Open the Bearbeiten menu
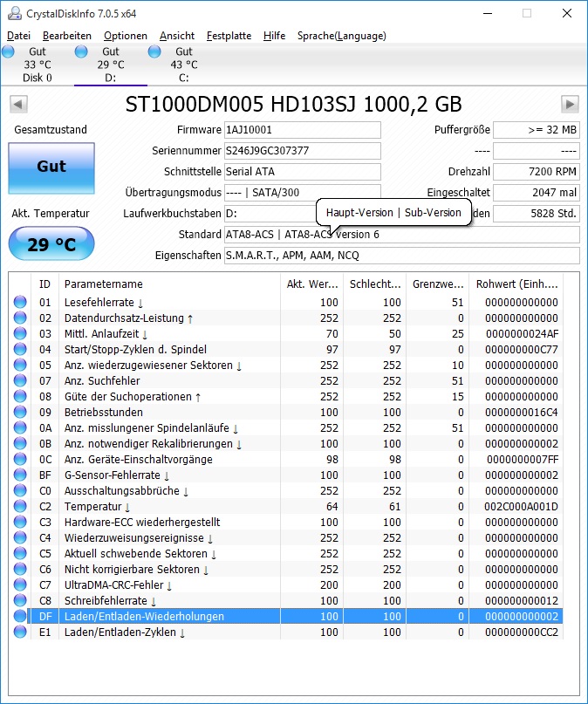 click(x=67, y=36)
